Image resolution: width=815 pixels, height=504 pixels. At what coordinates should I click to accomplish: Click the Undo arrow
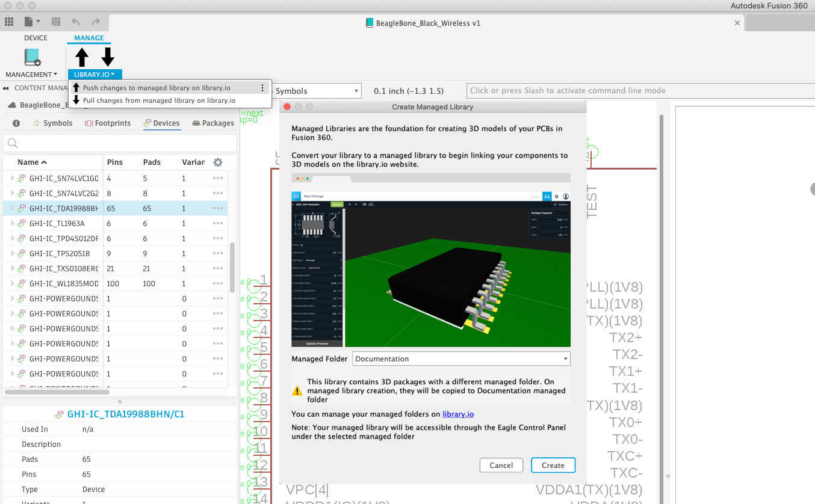pyautogui.click(x=75, y=22)
